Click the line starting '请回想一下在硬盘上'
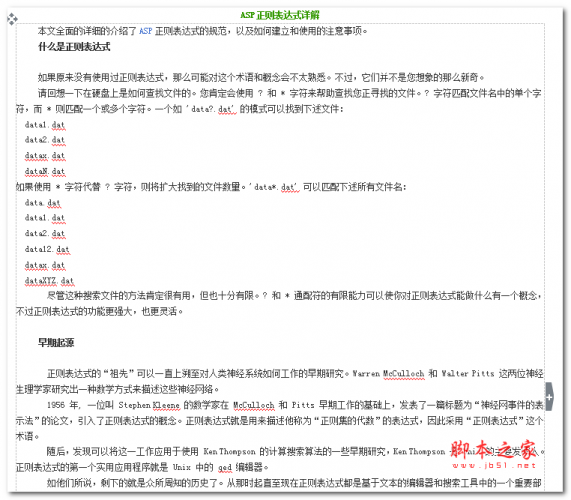Screen dimensions: 571x500 click(x=290, y=93)
